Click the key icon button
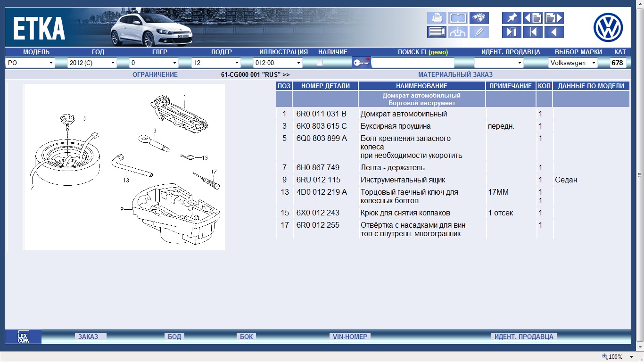Image resolution: width=644 pixels, height=362 pixels. coord(361,63)
